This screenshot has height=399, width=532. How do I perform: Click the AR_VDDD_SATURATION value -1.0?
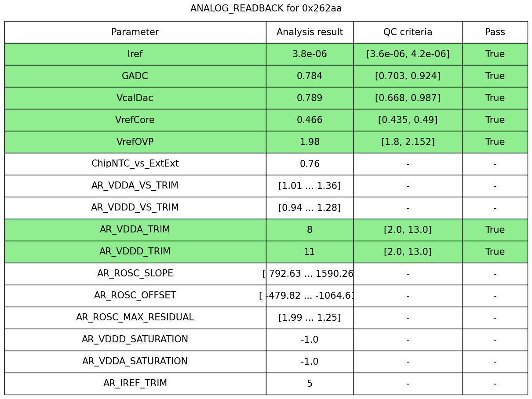tap(310, 340)
